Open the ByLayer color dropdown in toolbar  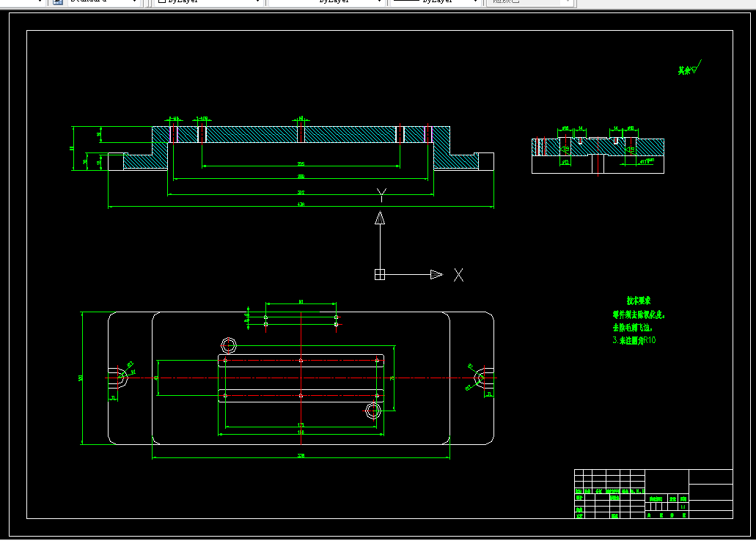208,1
